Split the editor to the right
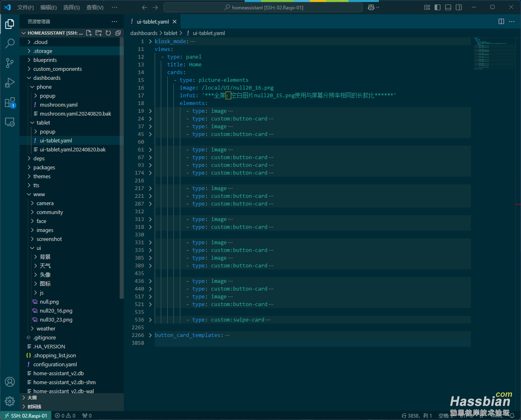Viewport: 521px width, 420px height. (501, 22)
